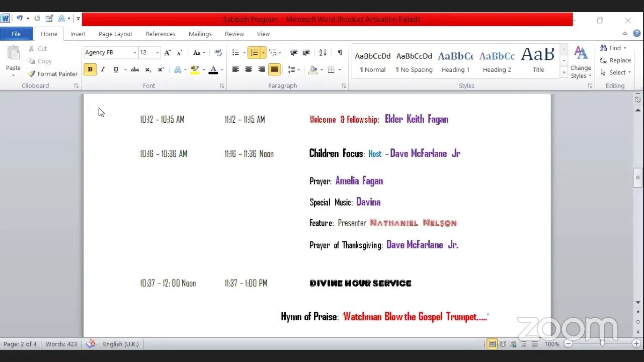Expand the Select dropdown in Editing
This screenshot has width=644, height=362.
(615, 72)
